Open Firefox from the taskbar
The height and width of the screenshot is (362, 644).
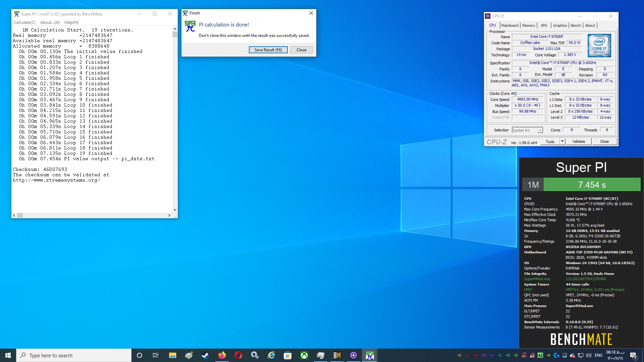(x=222, y=355)
